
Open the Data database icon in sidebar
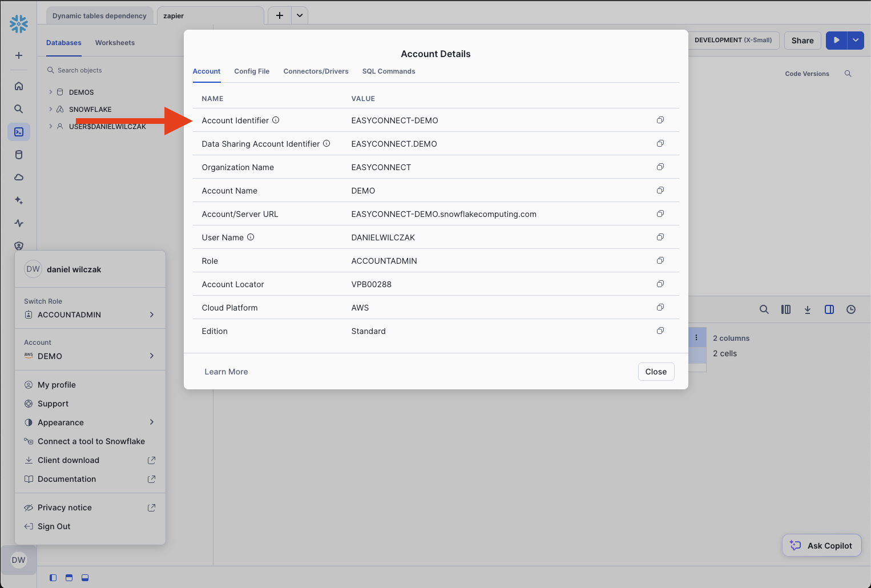coord(19,155)
